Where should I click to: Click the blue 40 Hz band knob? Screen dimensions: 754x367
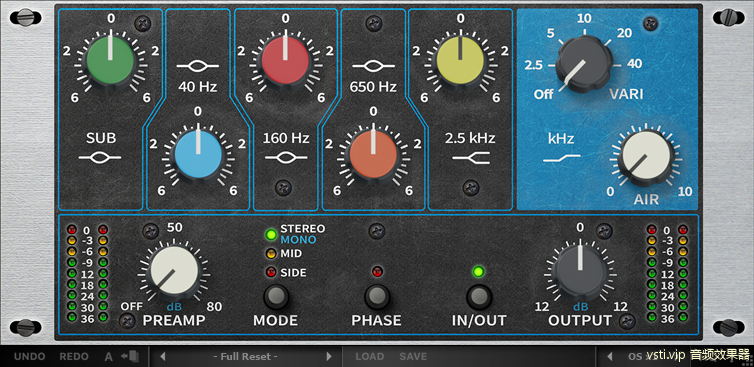click(x=198, y=154)
